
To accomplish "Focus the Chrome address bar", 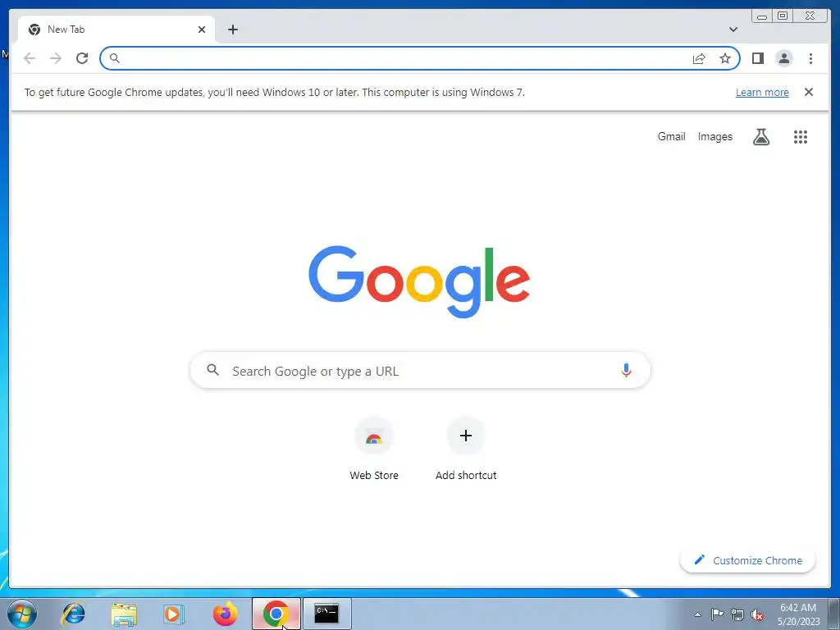I will pyautogui.click(x=420, y=58).
